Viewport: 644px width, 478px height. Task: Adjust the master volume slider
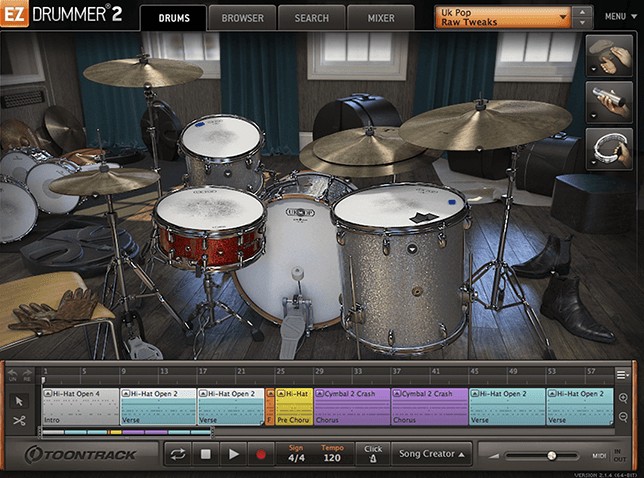tap(550, 455)
